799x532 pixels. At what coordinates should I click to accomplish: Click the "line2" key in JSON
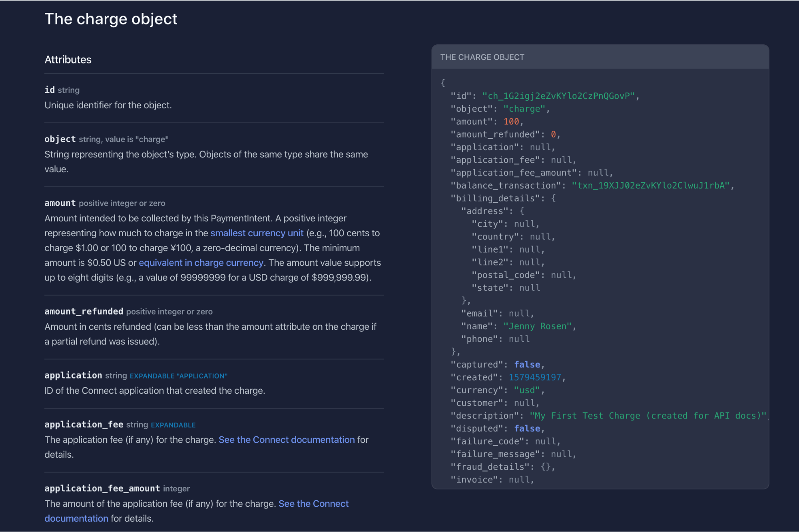click(490, 262)
